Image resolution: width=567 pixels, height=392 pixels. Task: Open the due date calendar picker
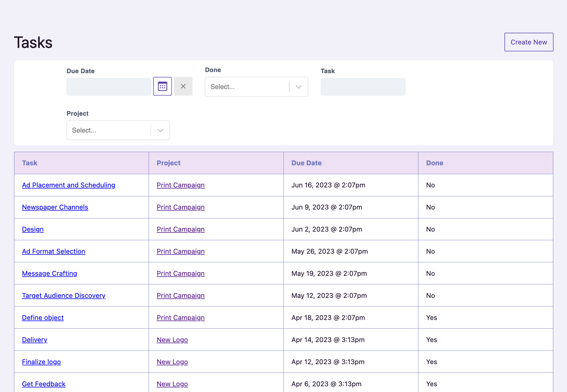tap(162, 86)
